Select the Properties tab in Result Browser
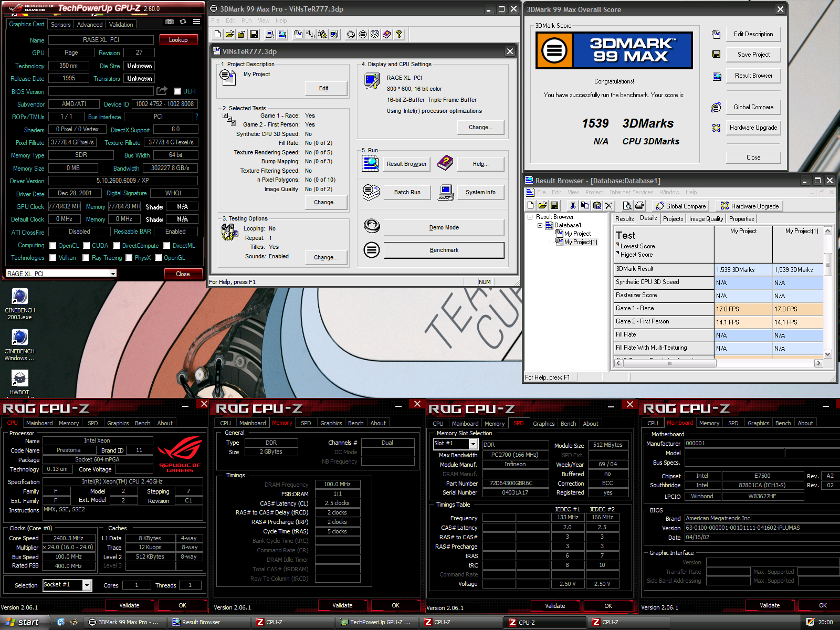Screen dimensions: 840x630 [741, 219]
